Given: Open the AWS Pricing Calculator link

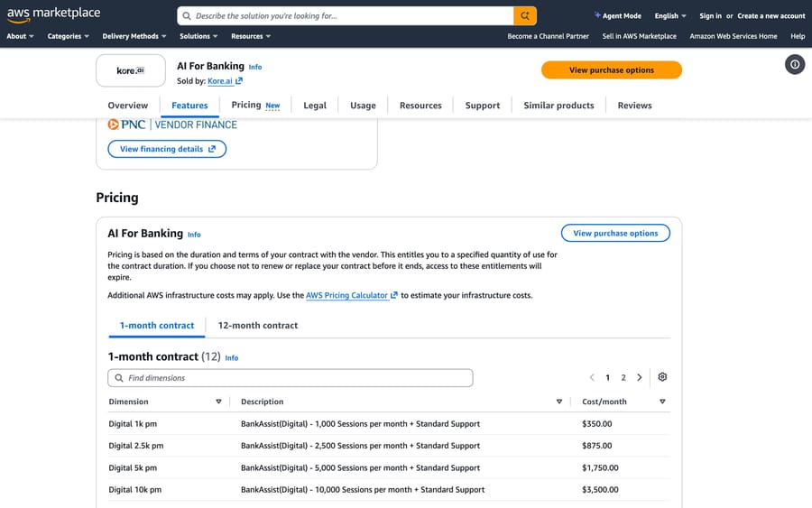Looking at the screenshot, I should tap(352, 295).
